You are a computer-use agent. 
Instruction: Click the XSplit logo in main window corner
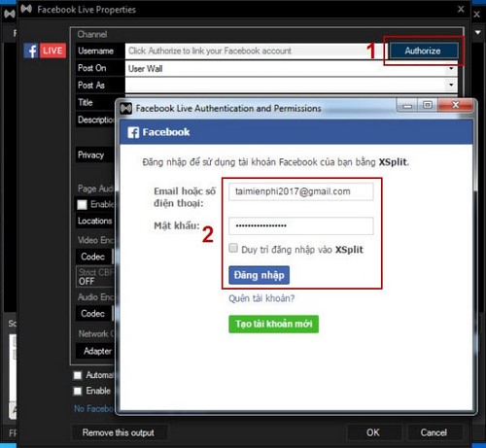(10, 14)
